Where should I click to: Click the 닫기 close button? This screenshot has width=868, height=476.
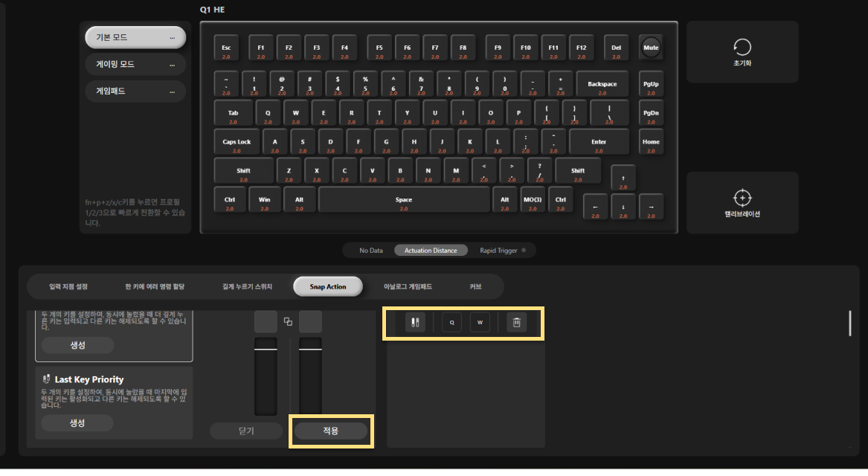click(x=246, y=431)
